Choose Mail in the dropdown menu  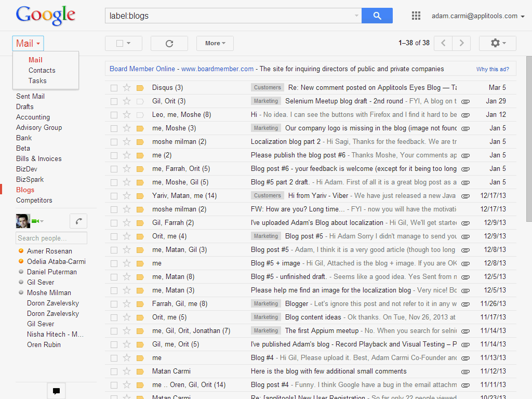35,60
